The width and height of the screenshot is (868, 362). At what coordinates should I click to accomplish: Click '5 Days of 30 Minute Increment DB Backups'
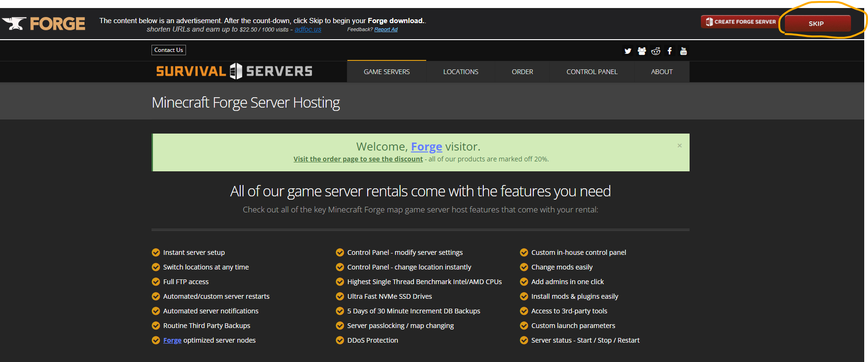click(x=414, y=311)
